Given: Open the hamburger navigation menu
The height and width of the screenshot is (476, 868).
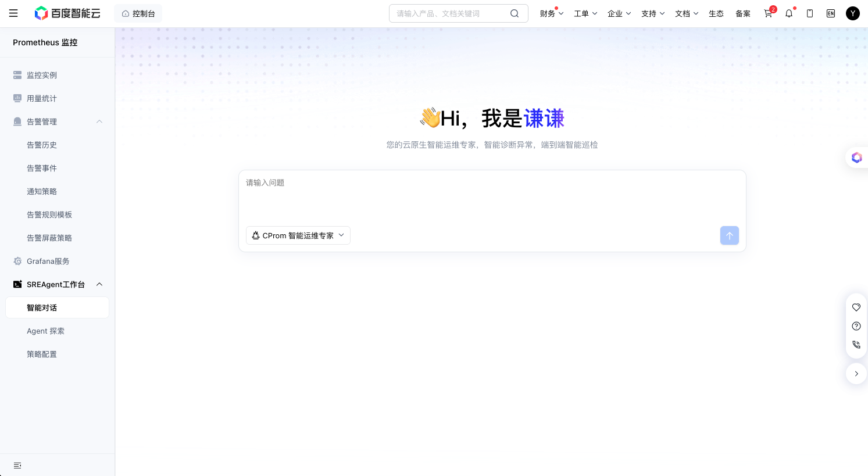Looking at the screenshot, I should 13,13.
